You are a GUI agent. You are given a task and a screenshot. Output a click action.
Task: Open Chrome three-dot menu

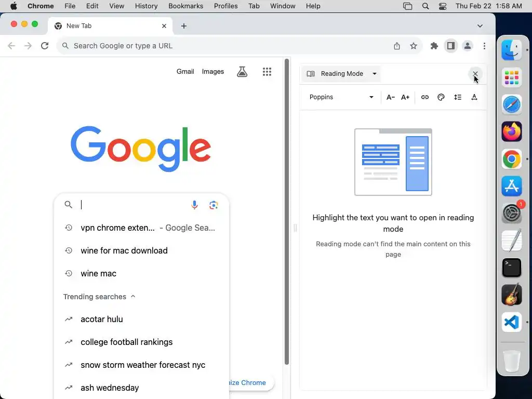484,46
